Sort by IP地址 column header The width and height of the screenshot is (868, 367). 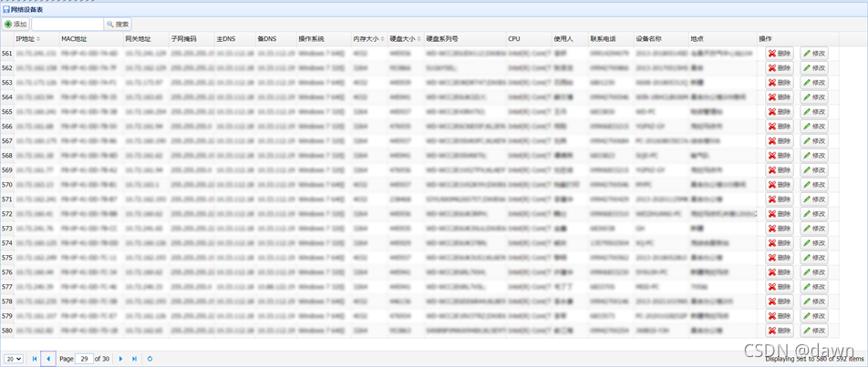click(x=36, y=39)
